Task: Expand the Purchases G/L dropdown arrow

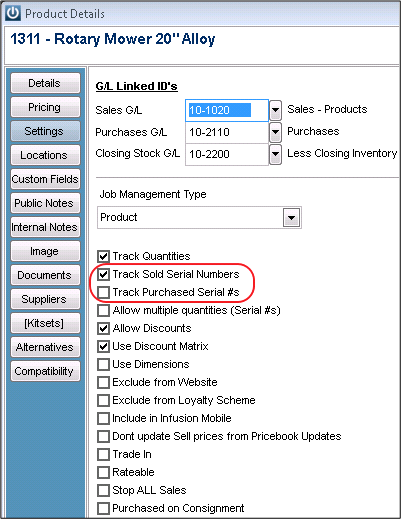Action: tap(275, 132)
